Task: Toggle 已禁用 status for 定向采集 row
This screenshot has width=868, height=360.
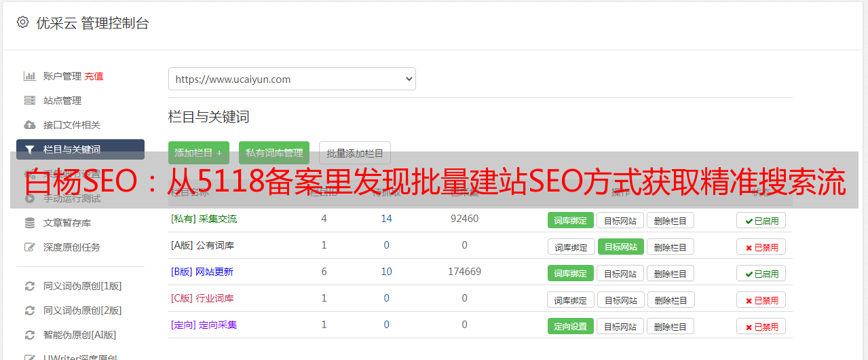Action: (x=761, y=326)
